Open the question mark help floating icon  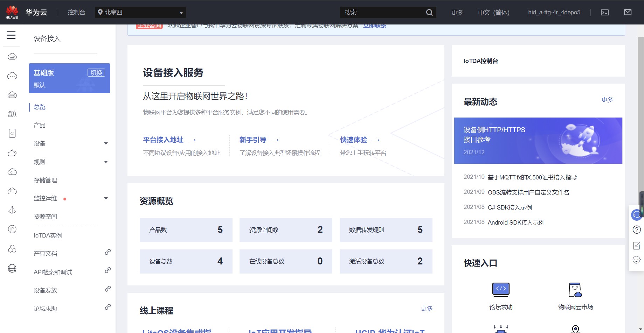[637, 230]
